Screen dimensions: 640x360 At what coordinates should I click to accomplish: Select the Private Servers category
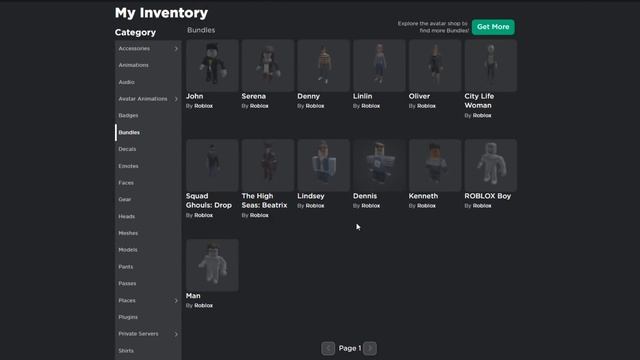pos(148,334)
